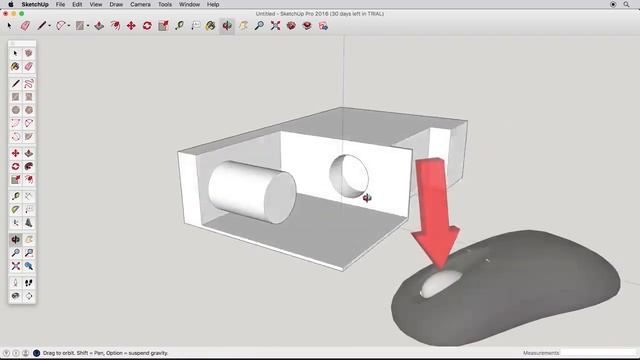Viewport: 640px width, 360px height.
Task: Activate Rotate tool in left palette
Action: 16,166
